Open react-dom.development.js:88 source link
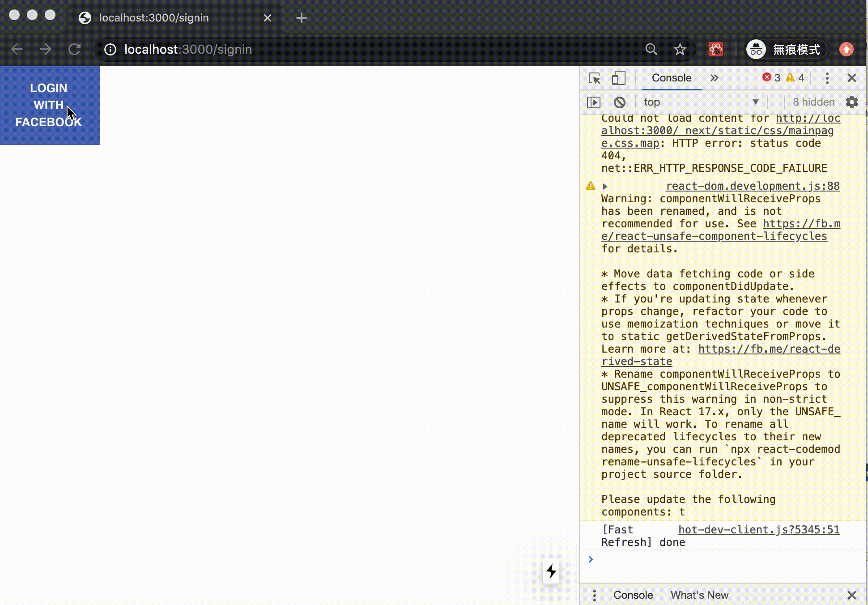 pyautogui.click(x=752, y=186)
